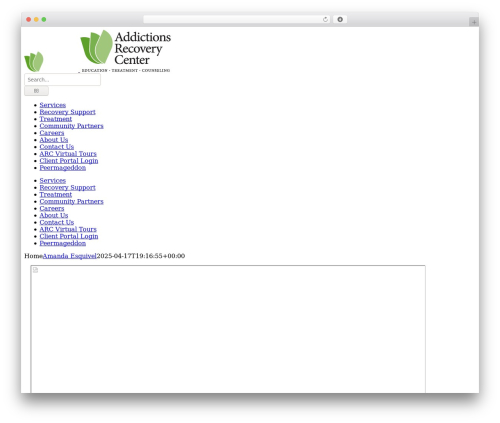Screen dimensions: 500x423
Task: Open Client Portal Login in the second menu list
Action: [x=69, y=237]
